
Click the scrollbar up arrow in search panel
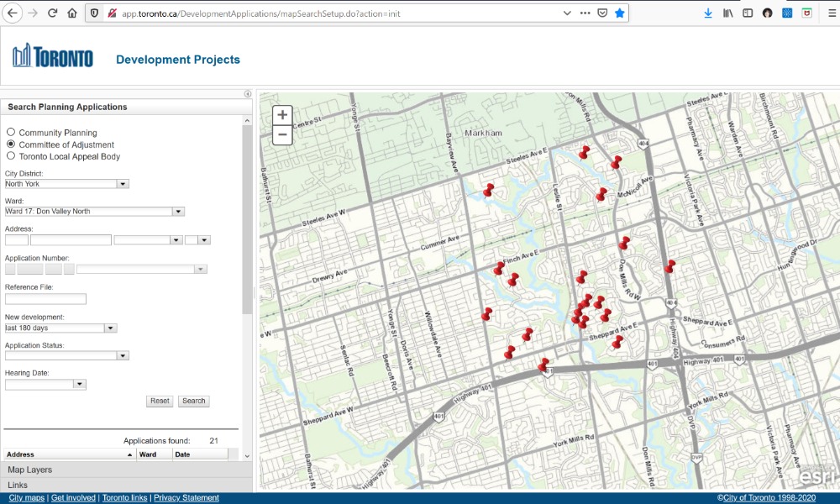[247, 121]
